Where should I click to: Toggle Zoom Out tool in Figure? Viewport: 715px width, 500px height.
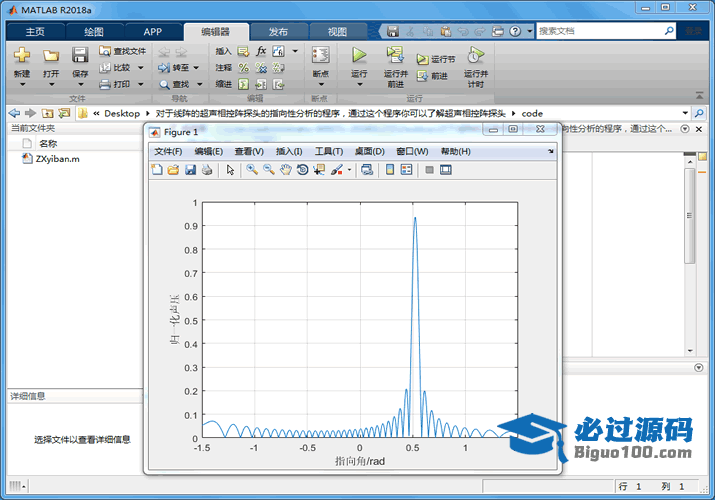269,170
